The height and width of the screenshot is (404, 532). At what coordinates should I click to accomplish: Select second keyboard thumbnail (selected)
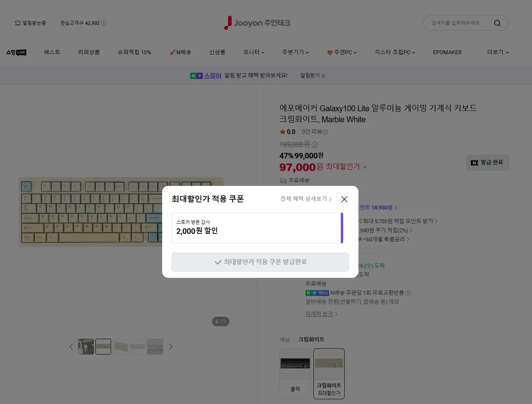pyautogui.click(x=103, y=347)
